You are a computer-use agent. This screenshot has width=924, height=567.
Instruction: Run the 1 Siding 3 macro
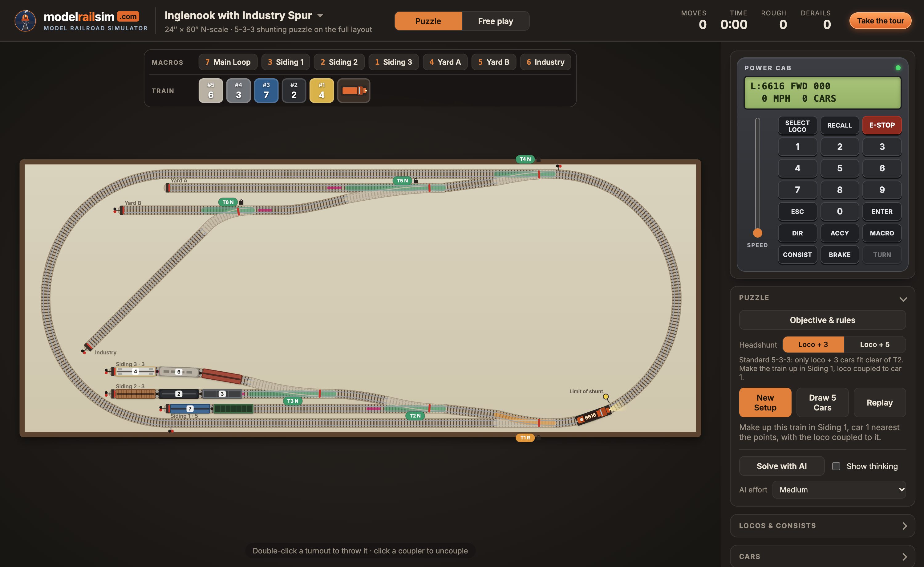pyautogui.click(x=393, y=62)
